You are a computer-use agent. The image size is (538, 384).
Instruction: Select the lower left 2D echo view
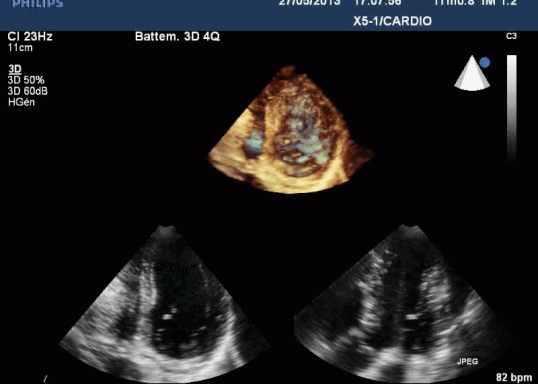click(164, 304)
